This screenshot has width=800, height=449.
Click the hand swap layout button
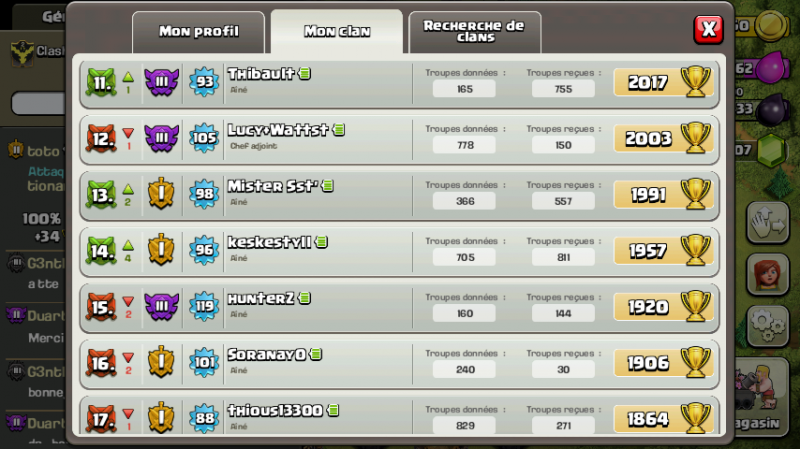click(768, 222)
